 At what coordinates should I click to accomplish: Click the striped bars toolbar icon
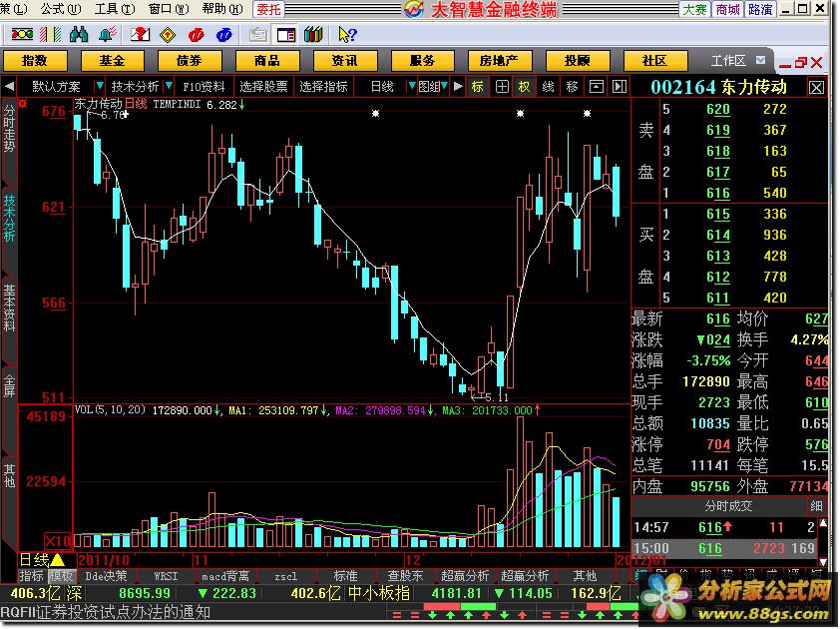point(50,35)
